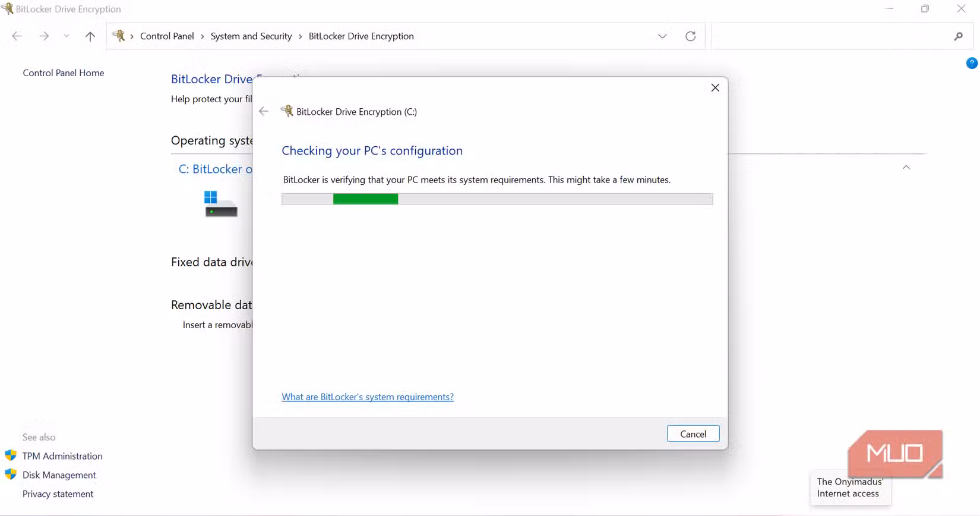Go up one level with the up arrow
The image size is (980, 516).
[x=90, y=36]
